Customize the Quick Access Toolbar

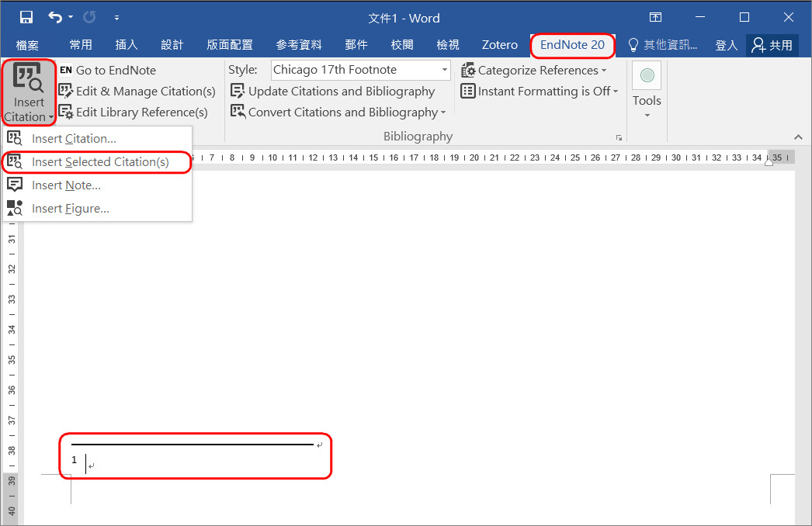[116, 18]
